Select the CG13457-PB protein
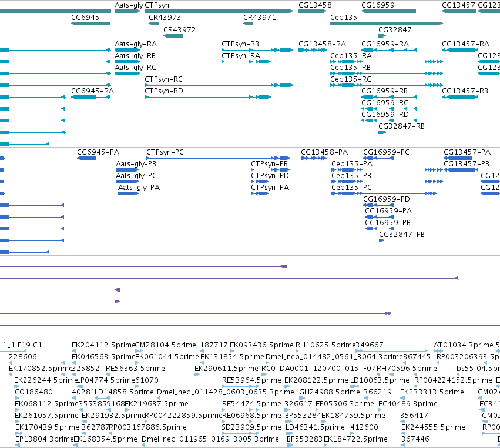 (461, 170)
